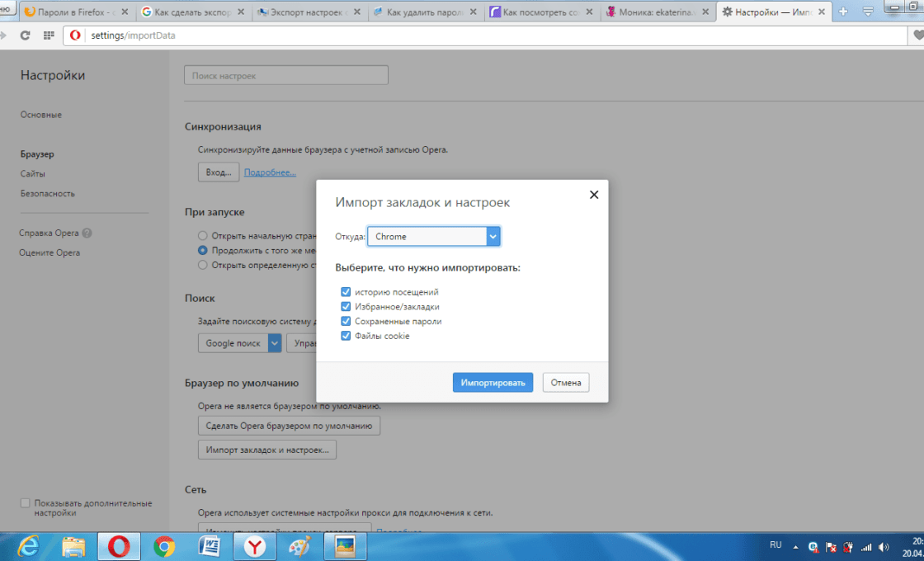Toggle the 'Сохраненные пароли' checkbox
The height and width of the screenshot is (561, 924).
(346, 322)
